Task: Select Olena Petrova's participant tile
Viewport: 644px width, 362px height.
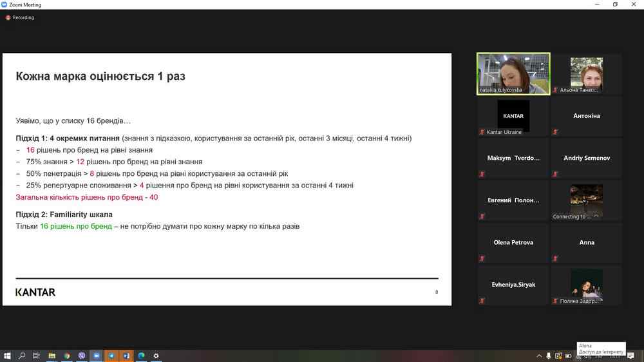Action: point(513,242)
